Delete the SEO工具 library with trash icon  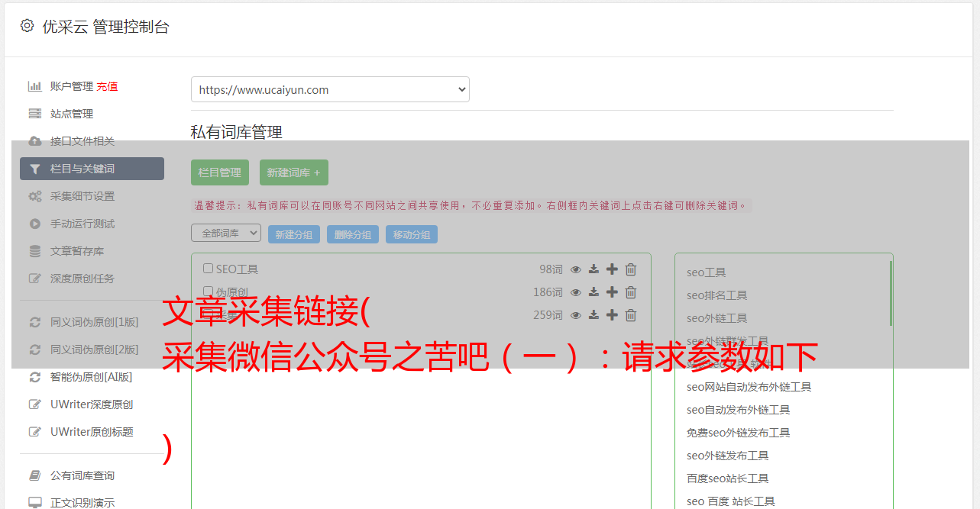(x=631, y=269)
